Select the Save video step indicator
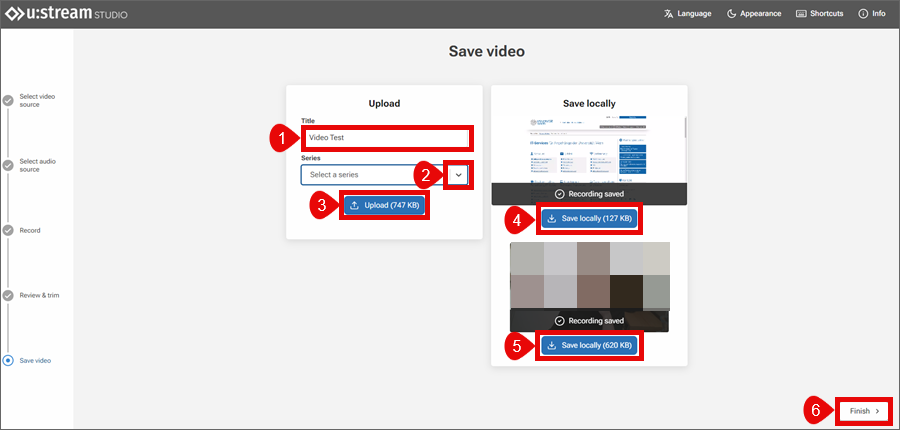The image size is (900, 430). coord(8,360)
